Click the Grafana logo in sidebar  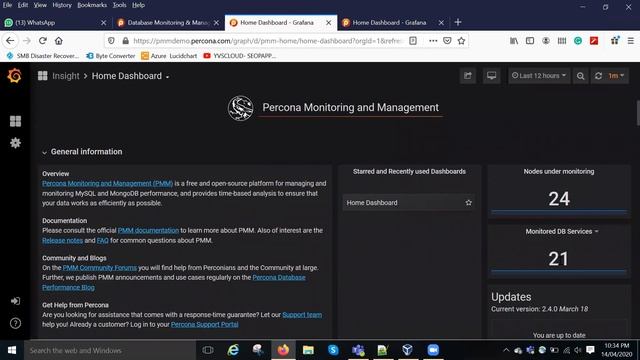pos(14,76)
